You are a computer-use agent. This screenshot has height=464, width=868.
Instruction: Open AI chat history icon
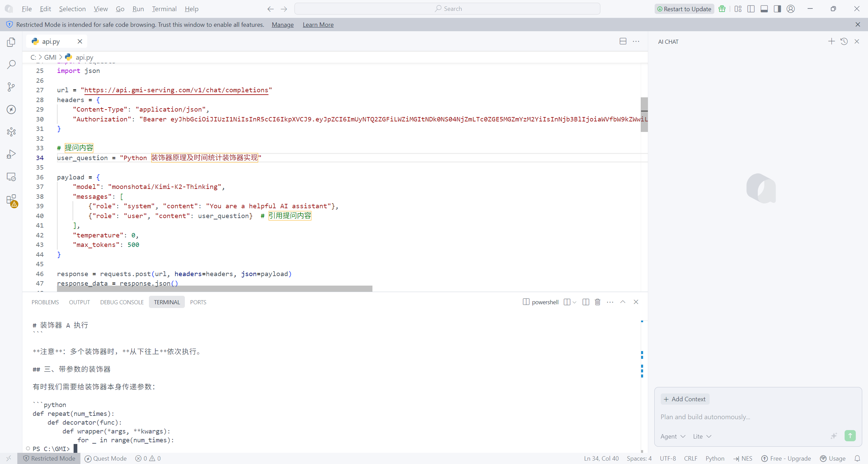(x=844, y=41)
